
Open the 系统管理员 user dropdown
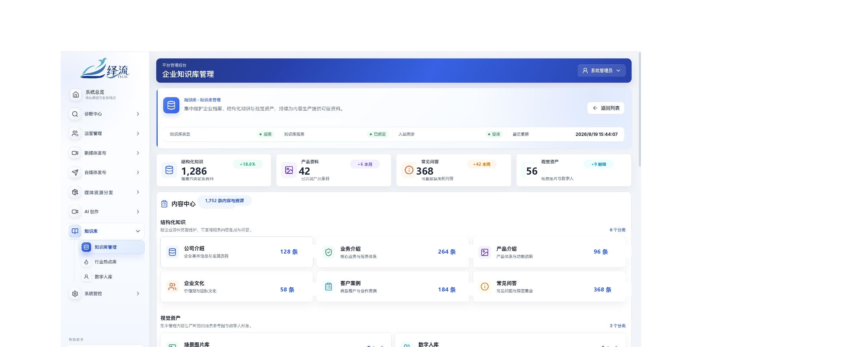(x=602, y=70)
